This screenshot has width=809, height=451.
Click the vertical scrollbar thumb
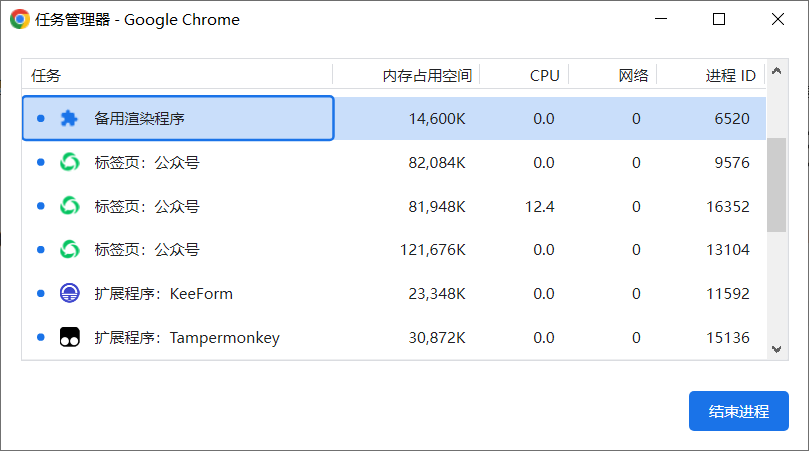[776, 185]
